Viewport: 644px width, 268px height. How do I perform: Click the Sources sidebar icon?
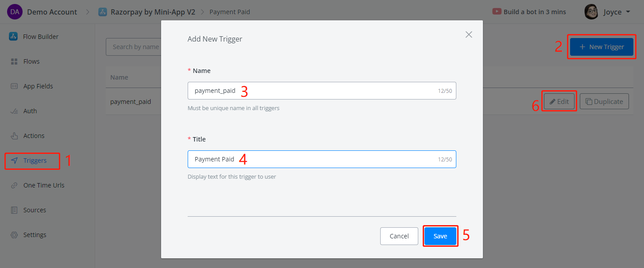click(x=14, y=210)
